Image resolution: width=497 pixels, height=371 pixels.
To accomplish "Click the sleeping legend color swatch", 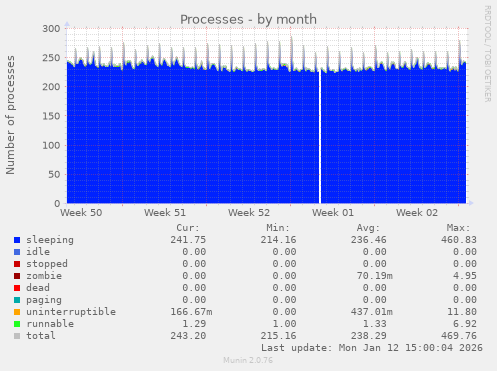I will coord(17,240).
